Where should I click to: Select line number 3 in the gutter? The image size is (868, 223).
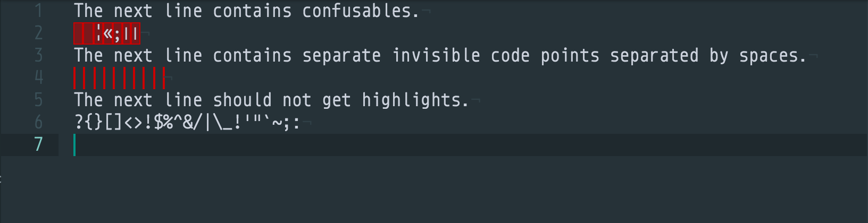click(x=38, y=56)
